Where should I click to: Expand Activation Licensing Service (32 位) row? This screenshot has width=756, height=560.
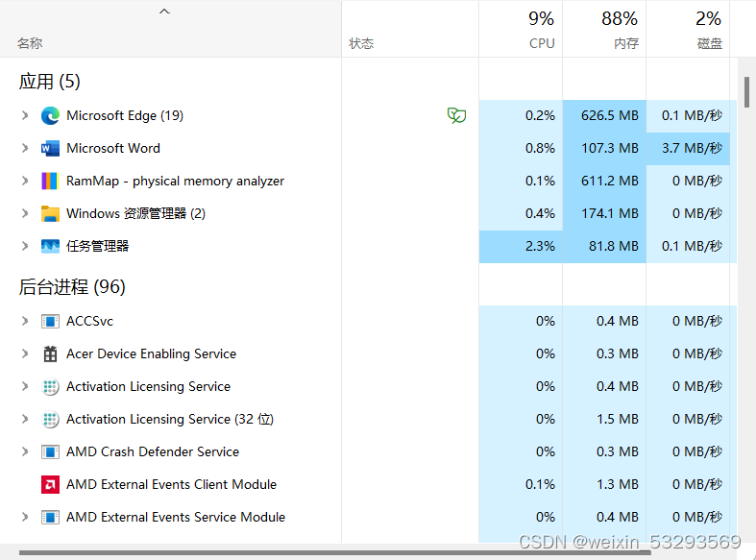[x=25, y=419]
